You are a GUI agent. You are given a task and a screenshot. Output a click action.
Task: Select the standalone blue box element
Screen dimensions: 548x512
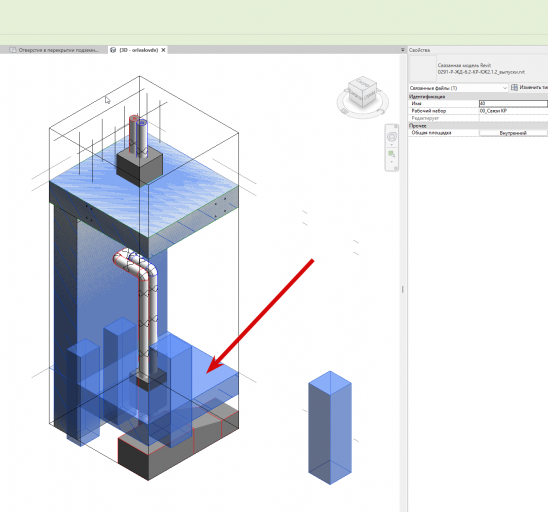pyautogui.click(x=330, y=428)
